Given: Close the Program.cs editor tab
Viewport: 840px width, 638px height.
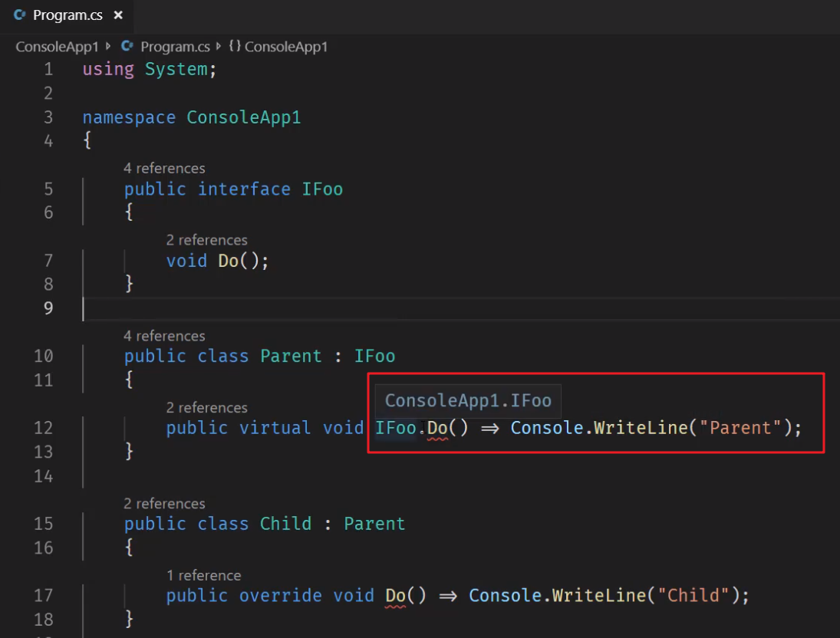Looking at the screenshot, I should (x=117, y=14).
